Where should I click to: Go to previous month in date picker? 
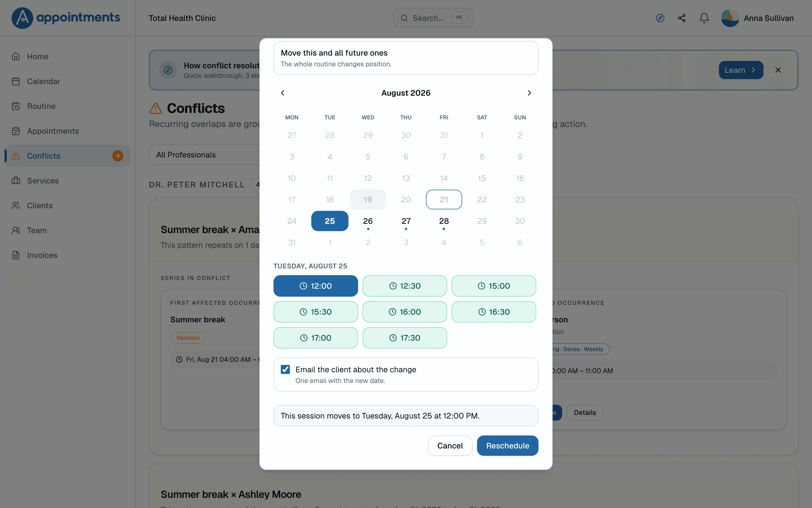tap(283, 93)
